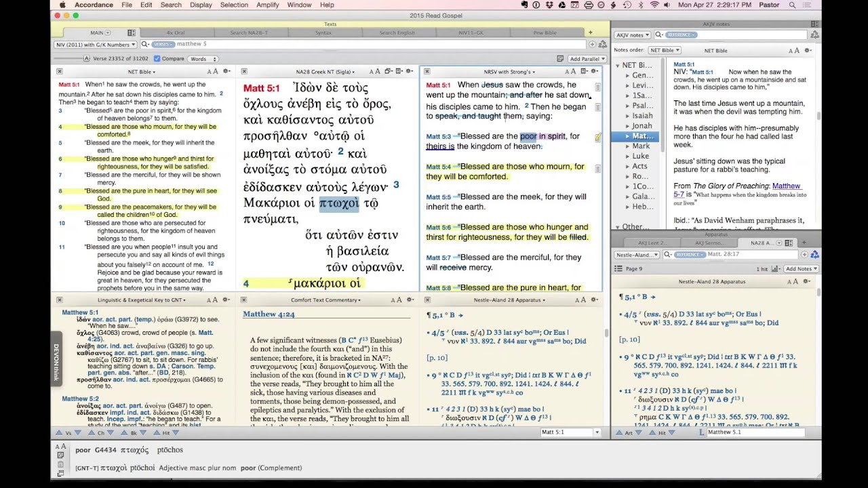Screen dimensions: 868x488
Task: Switch to the AKJ Sermo... tab
Action: coord(710,243)
